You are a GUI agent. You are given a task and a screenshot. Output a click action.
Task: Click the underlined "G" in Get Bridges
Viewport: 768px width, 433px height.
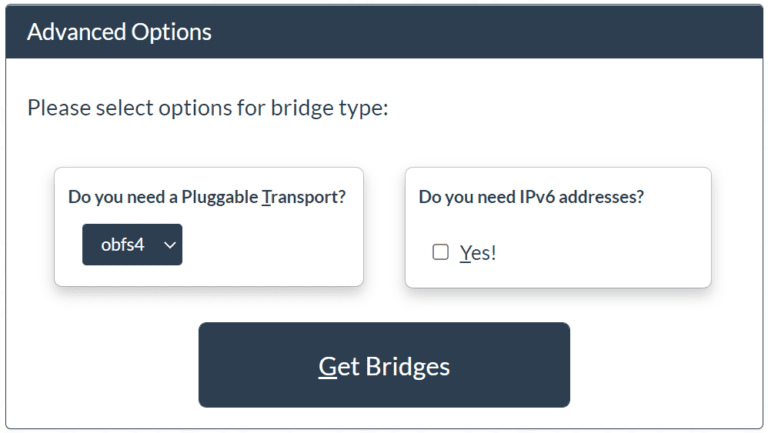coord(326,366)
